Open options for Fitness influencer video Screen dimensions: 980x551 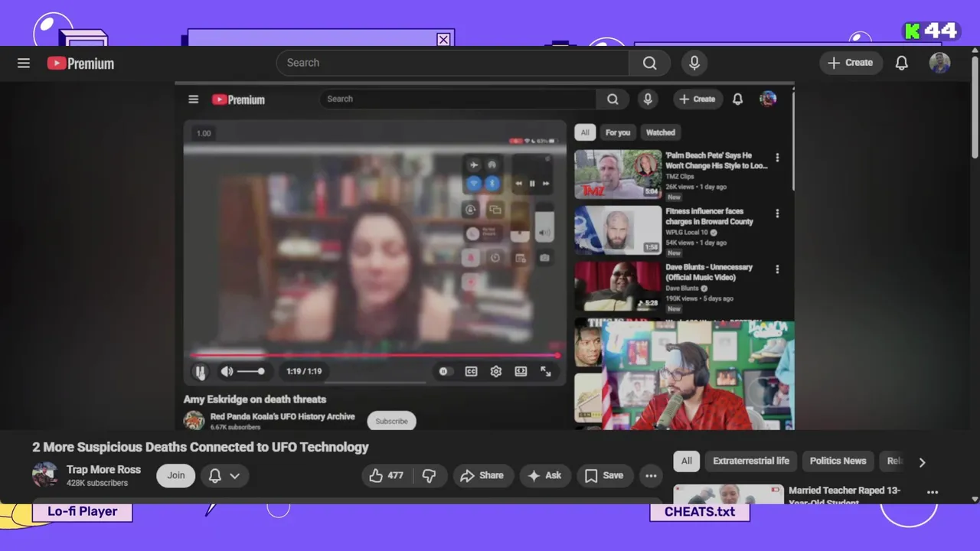[777, 214]
